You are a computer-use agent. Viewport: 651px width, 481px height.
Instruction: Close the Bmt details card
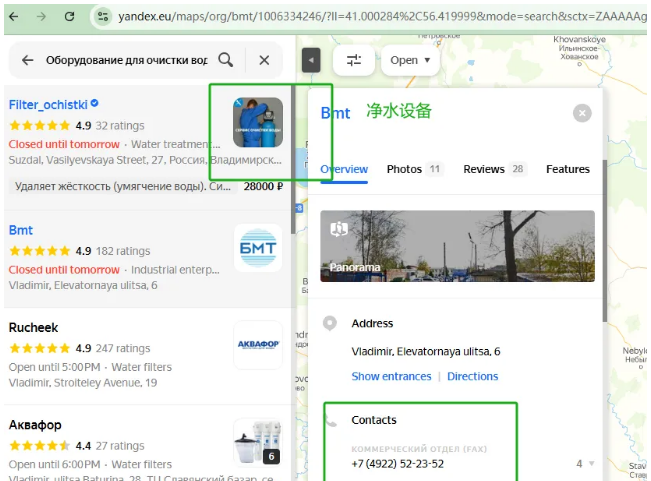(582, 113)
